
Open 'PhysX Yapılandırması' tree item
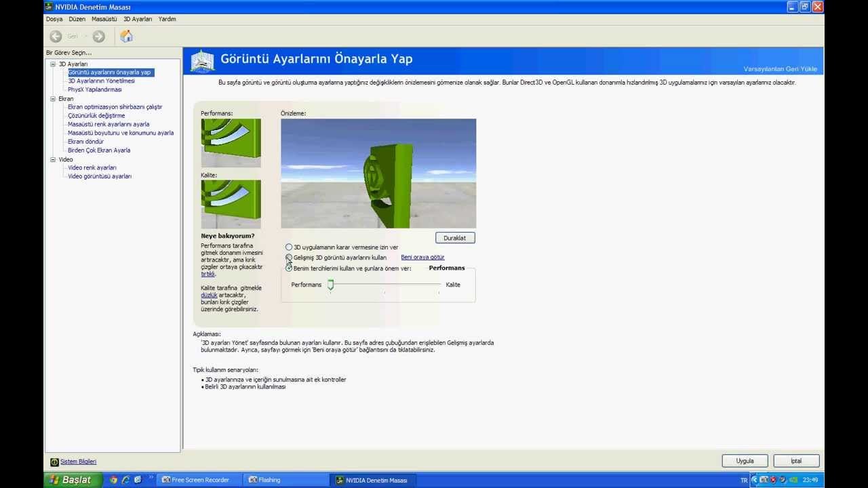click(95, 89)
